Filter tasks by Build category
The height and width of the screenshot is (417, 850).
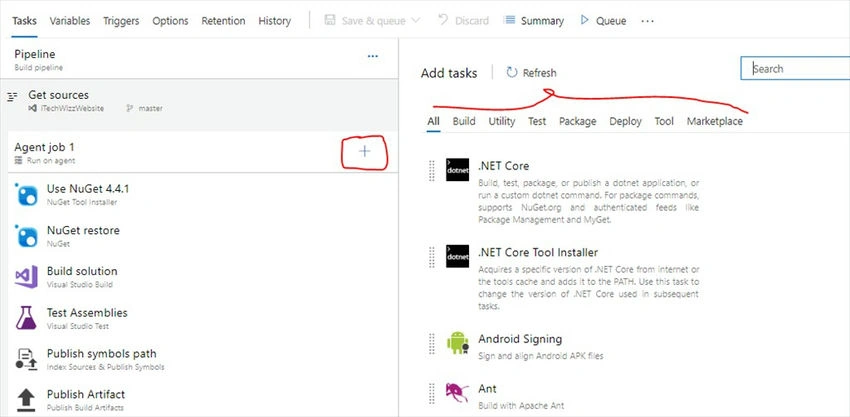[464, 121]
